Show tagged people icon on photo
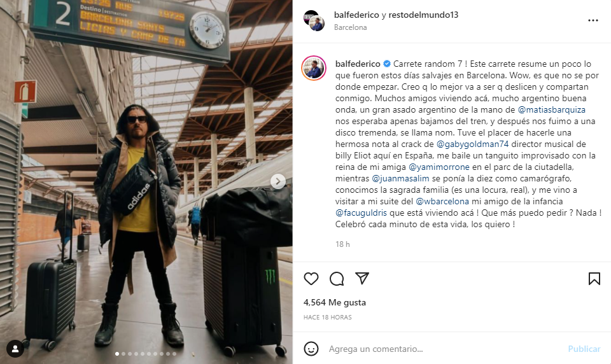The image size is (611, 364). pos(15,349)
